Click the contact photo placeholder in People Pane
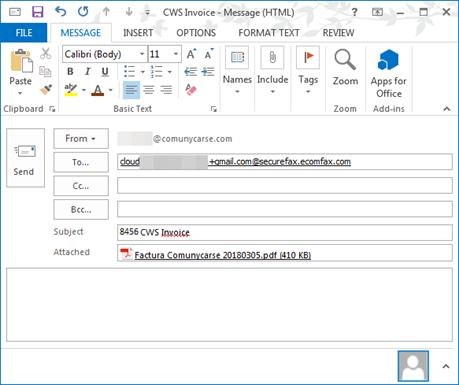The height and width of the screenshot is (385, 459). (x=413, y=366)
